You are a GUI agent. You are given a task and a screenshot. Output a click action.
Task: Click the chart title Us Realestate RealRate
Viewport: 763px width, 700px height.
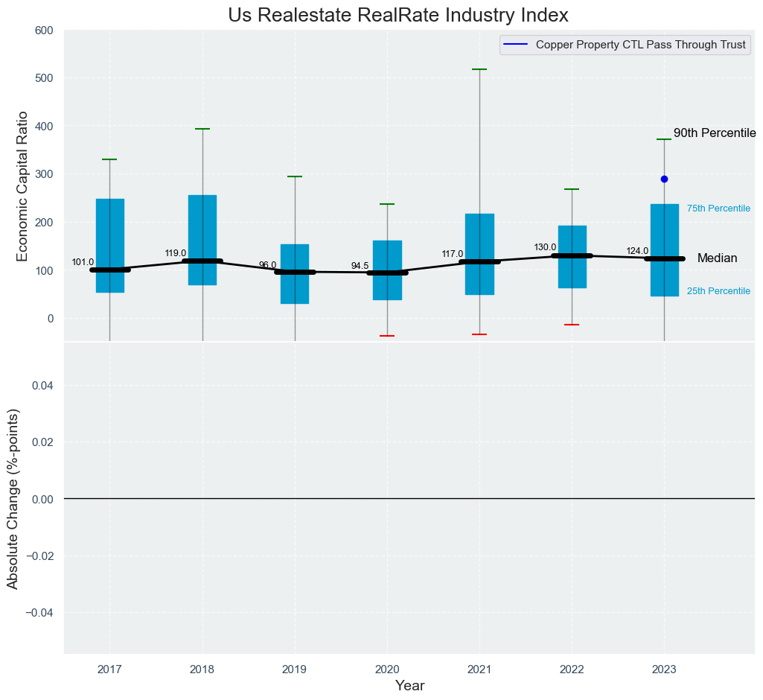coord(398,15)
